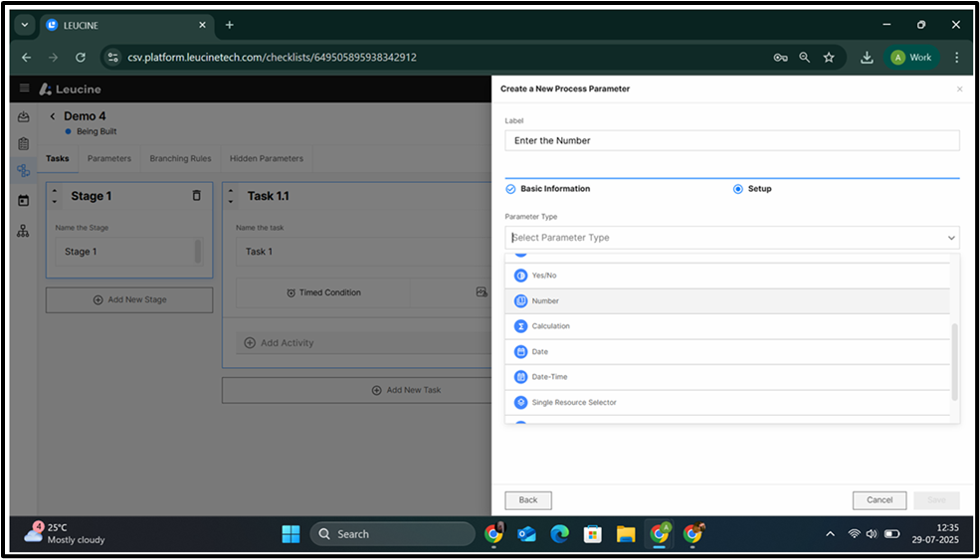
Task: Click the Back button in the dialog
Action: (x=527, y=500)
